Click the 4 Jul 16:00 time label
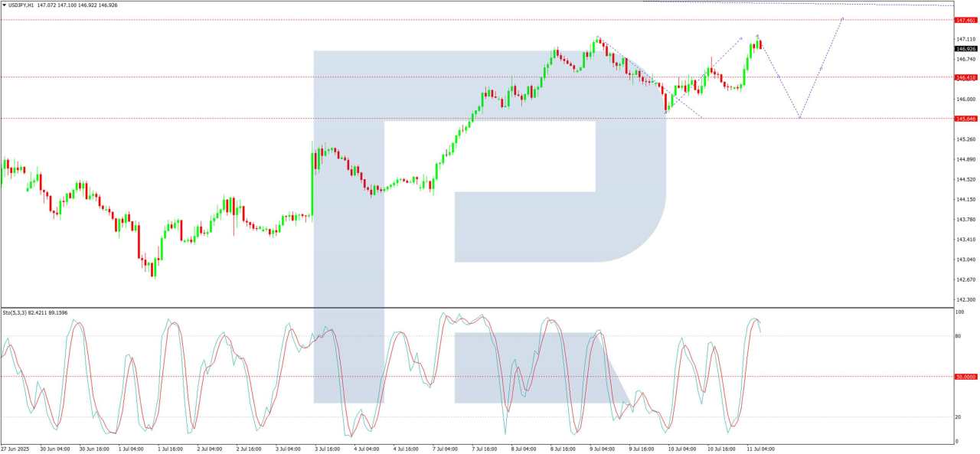The width and height of the screenshot is (980, 454). (406, 449)
